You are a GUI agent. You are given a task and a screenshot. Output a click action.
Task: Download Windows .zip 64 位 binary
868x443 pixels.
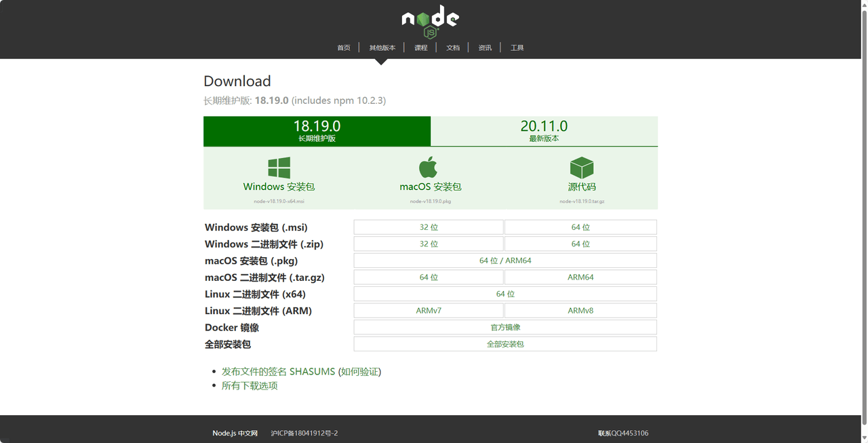point(580,244)
